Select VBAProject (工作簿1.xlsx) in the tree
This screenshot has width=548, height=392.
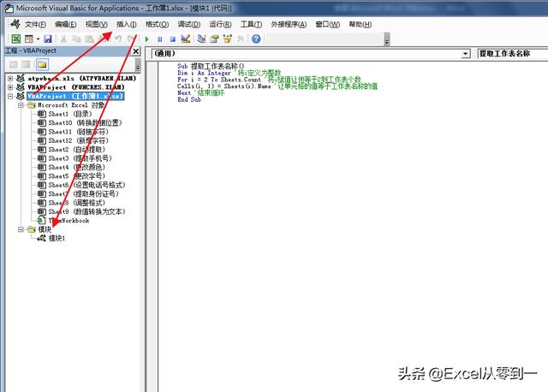click(x=75, y=96)
